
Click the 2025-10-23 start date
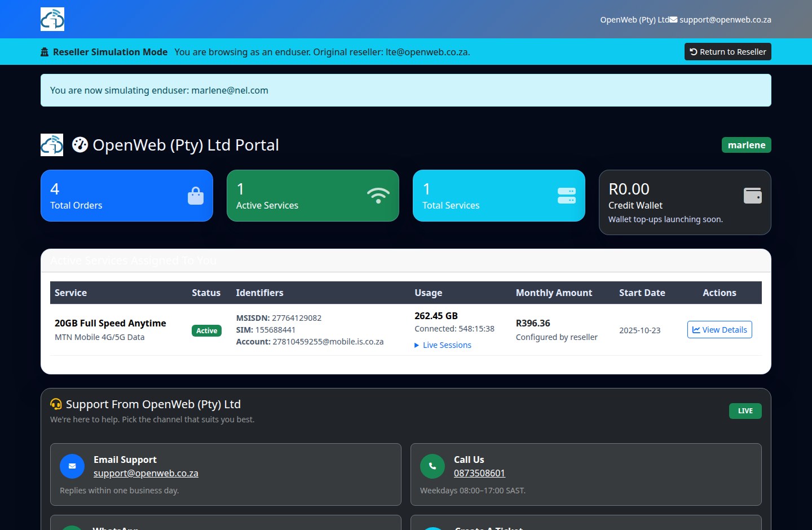click(x=639, y=330)
